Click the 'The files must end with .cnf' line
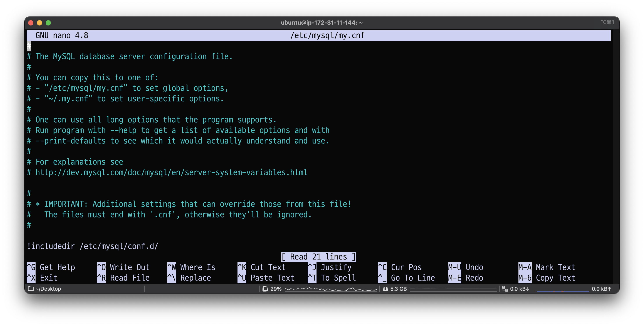 tap(169, 214)
